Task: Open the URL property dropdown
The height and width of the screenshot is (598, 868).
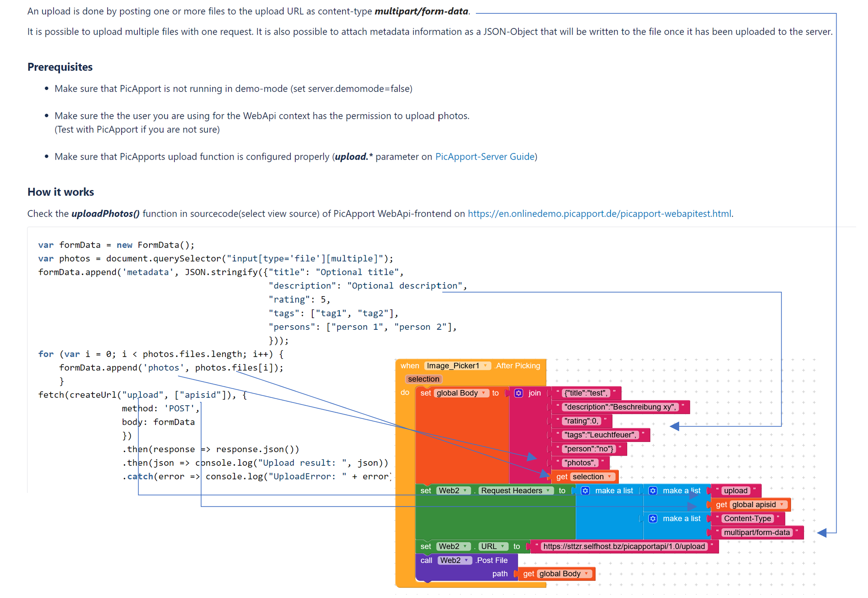Action: click(502, 546)
